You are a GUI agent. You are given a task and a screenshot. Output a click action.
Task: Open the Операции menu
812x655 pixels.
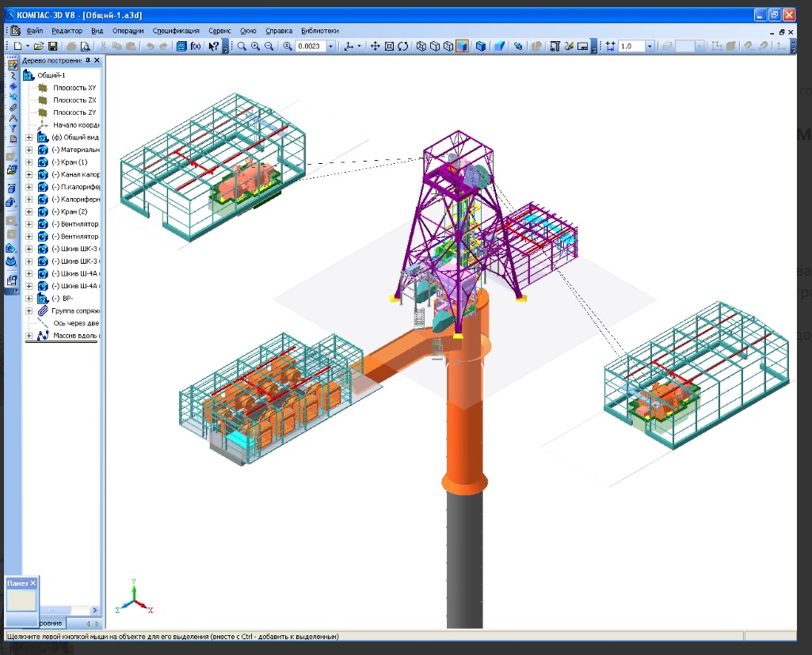(x=128, y=31)
